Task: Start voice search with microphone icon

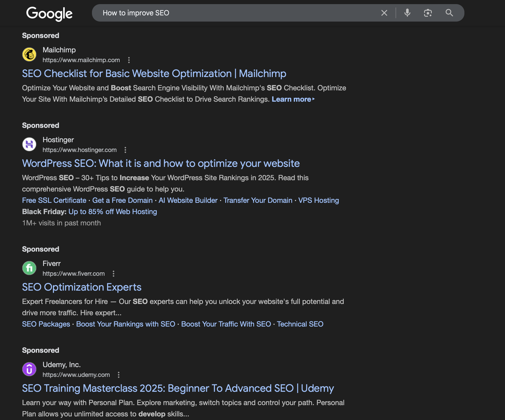Action: pyautogui.click(x=407, y=13)
